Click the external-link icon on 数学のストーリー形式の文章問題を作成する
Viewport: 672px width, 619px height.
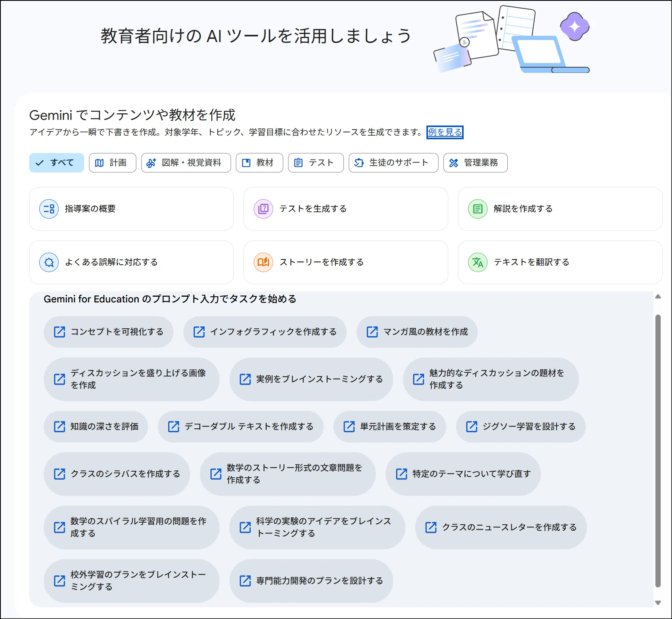[216, 474]
